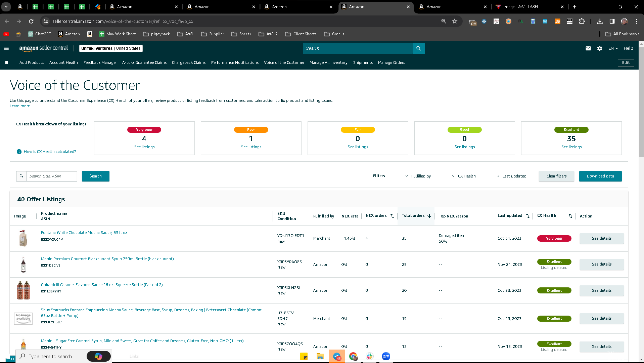Expand the CX Health filter dropdown

[464, 176]
